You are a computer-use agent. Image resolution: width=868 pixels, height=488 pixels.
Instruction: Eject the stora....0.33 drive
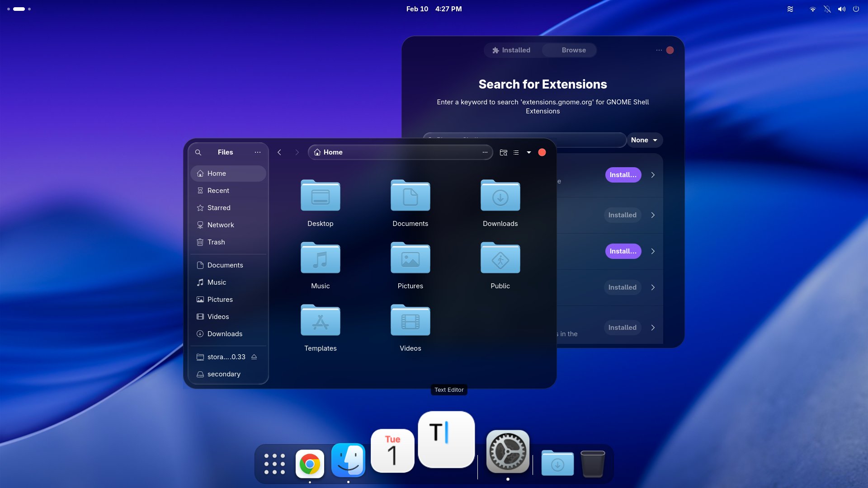[x=254, y=357]
